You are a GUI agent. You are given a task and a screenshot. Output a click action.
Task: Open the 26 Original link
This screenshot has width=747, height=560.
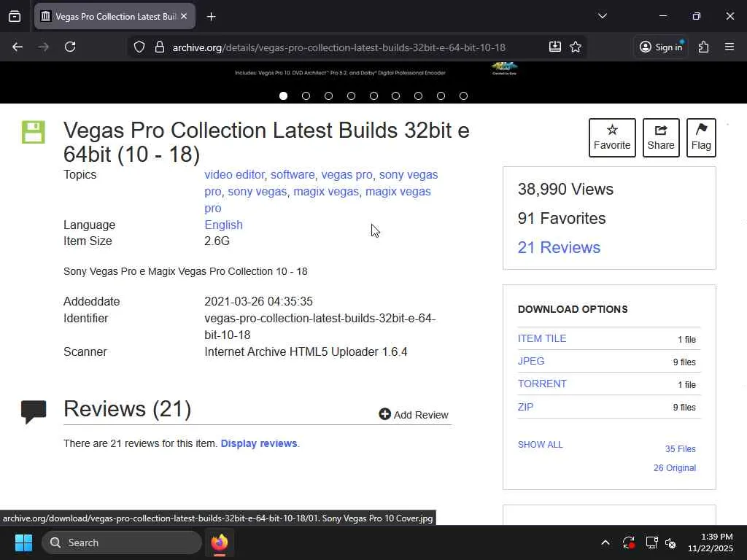[675, 468]
